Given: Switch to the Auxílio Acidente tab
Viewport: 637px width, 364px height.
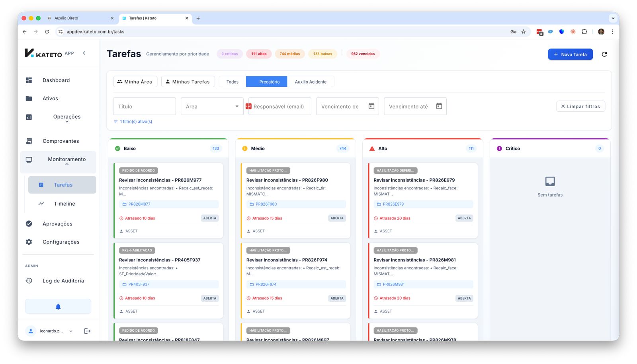Looking at the screenshot, I should (311, 82).
